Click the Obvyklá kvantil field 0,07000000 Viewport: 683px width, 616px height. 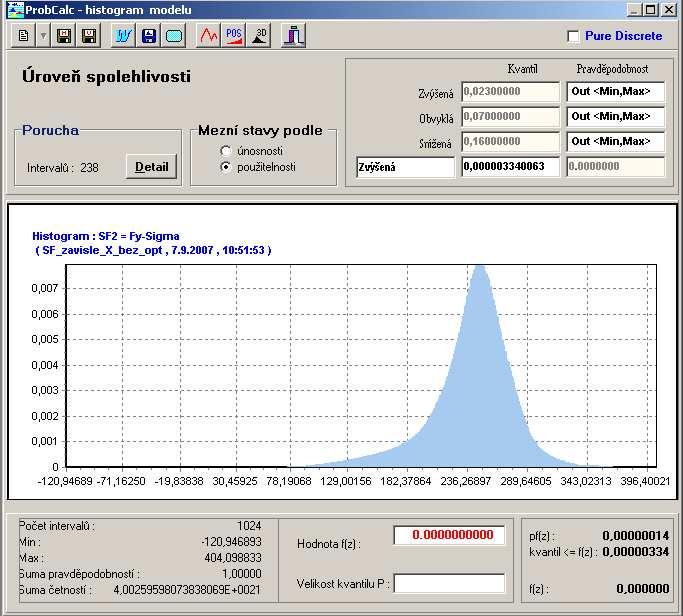[x=511, y=116]
